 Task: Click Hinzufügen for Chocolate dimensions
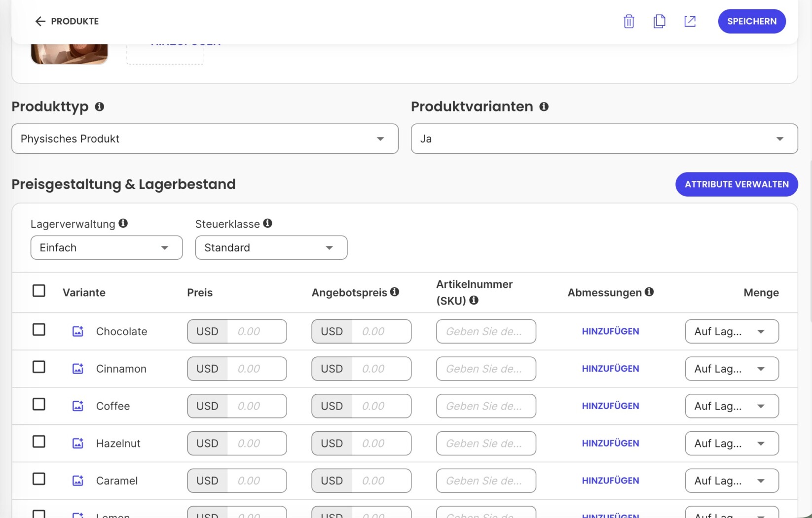(x=610, y=331)
